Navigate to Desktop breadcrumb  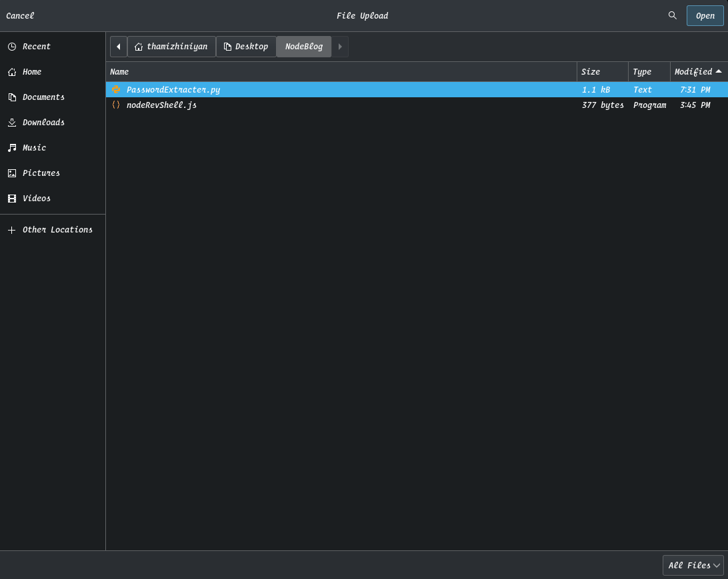[x=246, y=47]
